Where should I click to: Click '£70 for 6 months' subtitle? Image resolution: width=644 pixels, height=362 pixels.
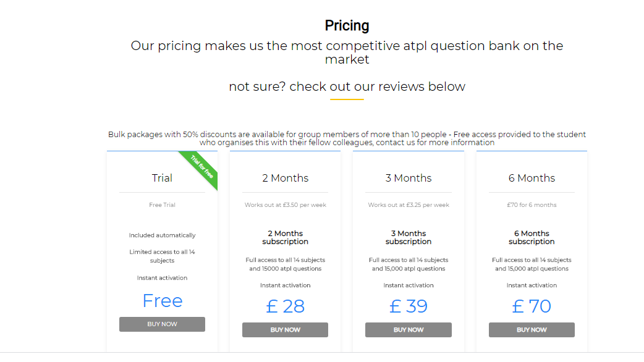click(532, 205)
